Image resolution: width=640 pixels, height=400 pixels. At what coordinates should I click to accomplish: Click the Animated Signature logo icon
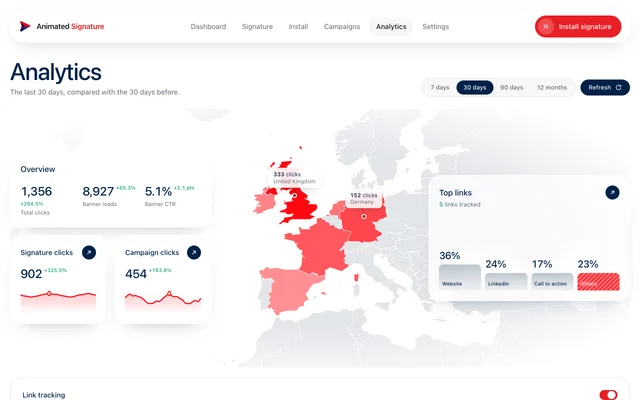25,26
